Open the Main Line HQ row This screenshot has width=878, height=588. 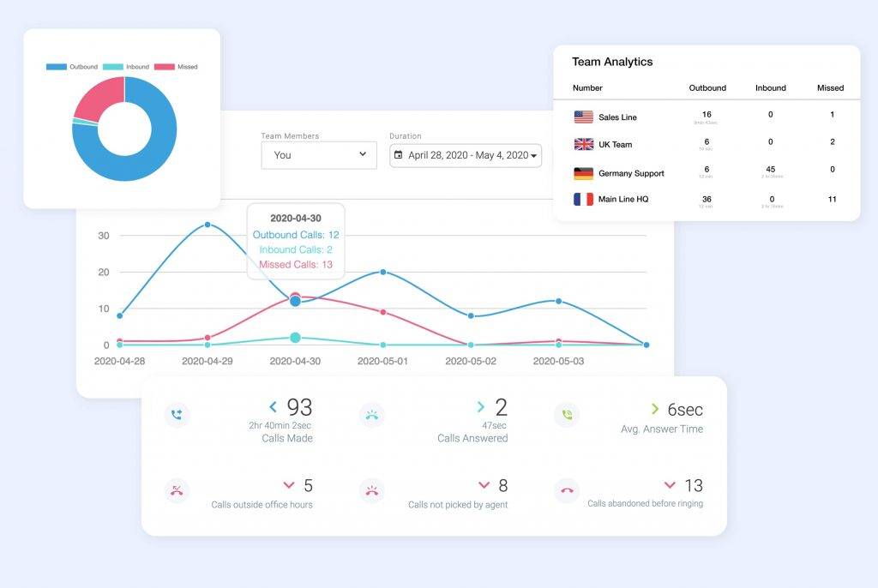point(623,199)
